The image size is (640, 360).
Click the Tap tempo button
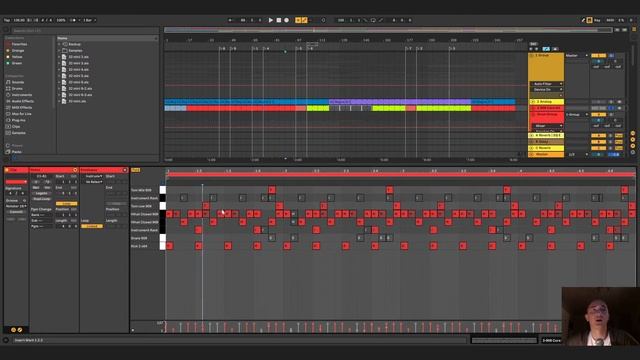(7, 20)
